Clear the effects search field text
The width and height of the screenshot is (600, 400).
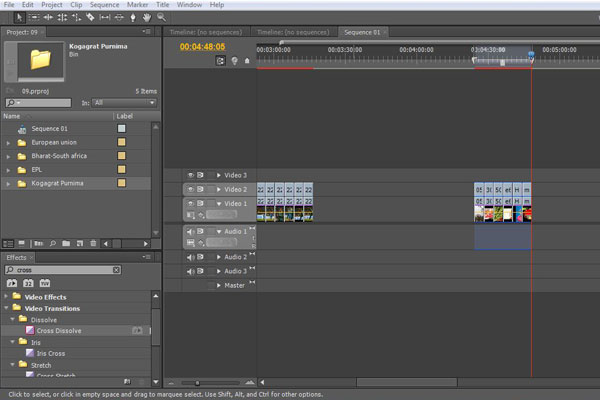tap(117, 270)
